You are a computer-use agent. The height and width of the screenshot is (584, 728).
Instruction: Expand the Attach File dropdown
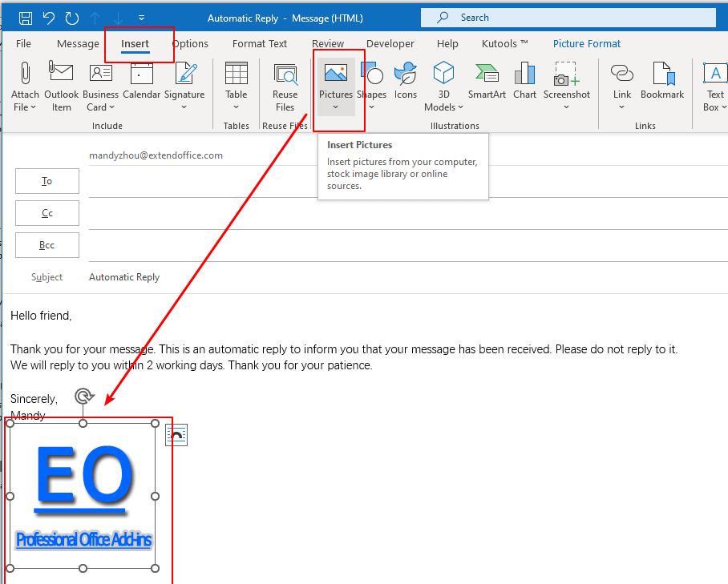click(x=25, y=107)
